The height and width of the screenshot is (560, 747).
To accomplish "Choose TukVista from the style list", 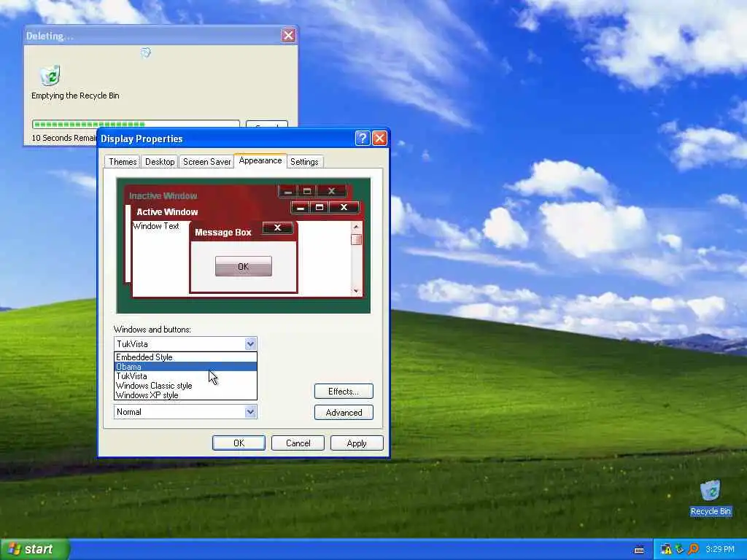I will 185,376.
